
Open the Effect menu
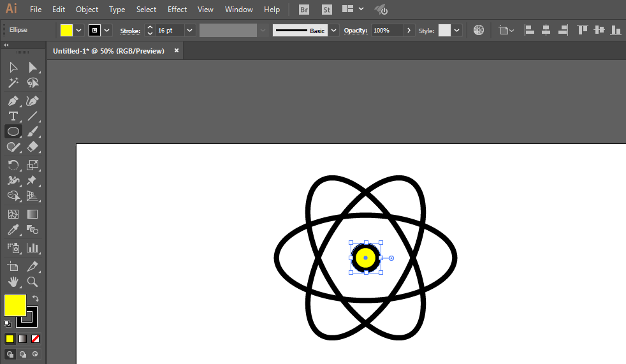point(177,9)
